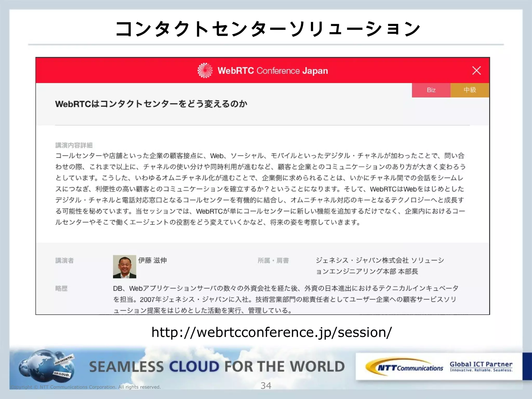The image size is (532, 399).
Task: Click the speaker photo of 伊藤 滋伸
Action: (124, 267)
